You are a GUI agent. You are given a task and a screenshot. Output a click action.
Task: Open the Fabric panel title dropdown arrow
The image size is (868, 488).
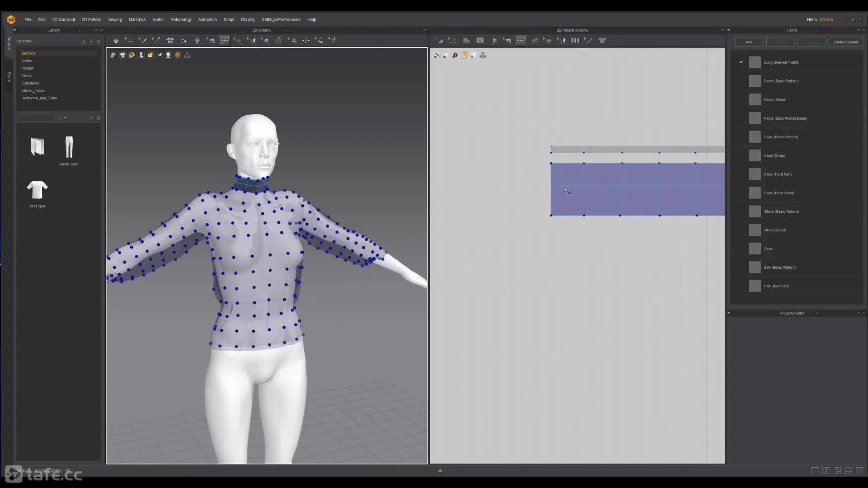[x=817, y=30]
